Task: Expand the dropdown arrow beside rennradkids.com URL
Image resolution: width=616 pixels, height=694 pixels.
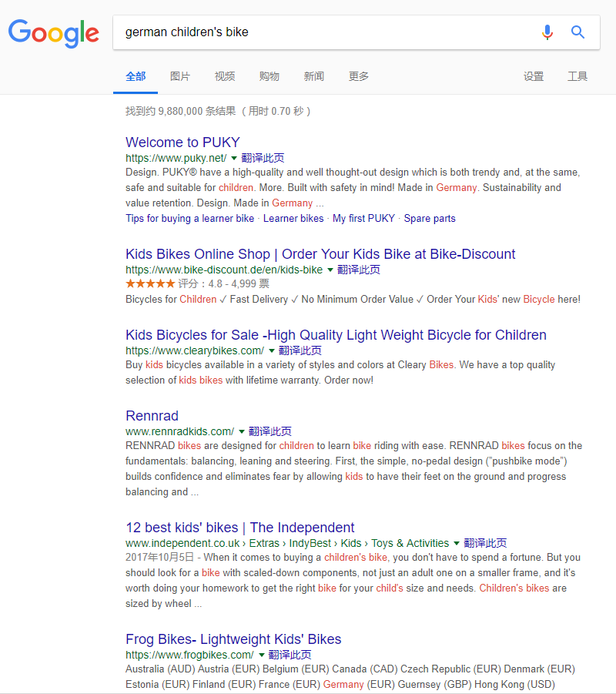Action: (x=242, y=431)
